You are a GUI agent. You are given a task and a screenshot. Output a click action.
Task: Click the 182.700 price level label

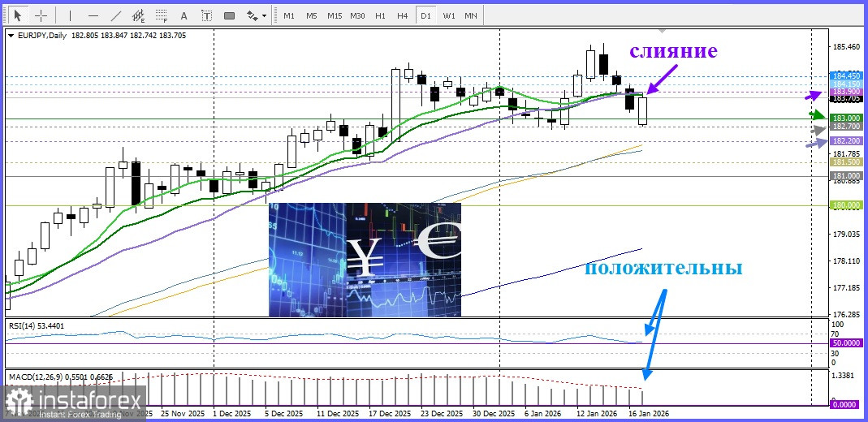[846, 127]
